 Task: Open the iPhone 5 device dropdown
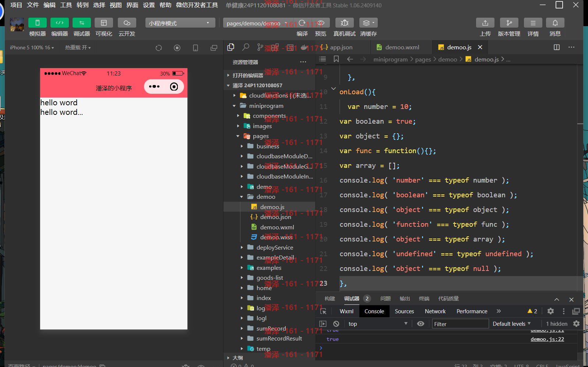32,47
